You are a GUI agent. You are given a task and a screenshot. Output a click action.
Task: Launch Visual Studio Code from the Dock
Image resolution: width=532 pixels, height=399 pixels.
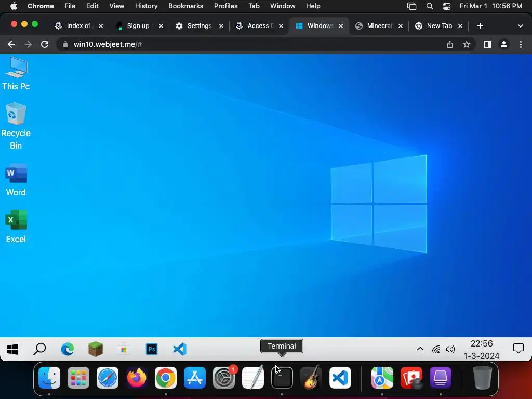click(x=340, y=378)
